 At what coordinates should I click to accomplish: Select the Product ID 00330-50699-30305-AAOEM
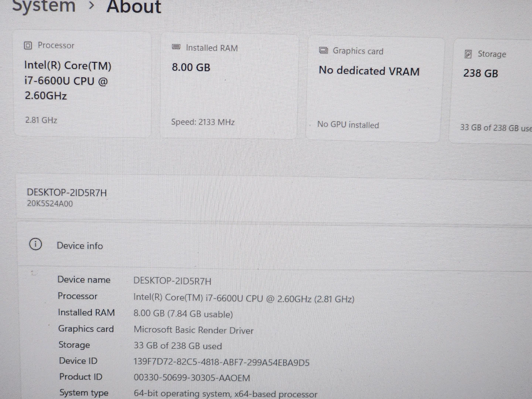click(x=192, y=378)
